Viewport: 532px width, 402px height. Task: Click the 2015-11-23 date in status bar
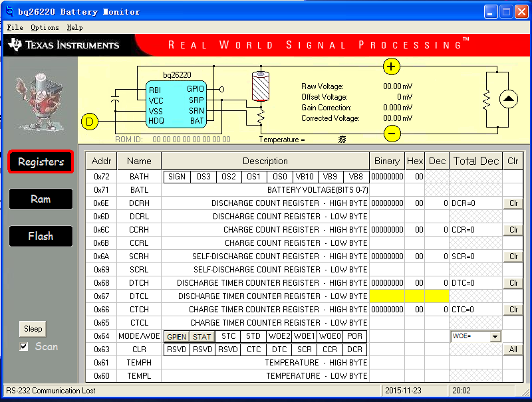click(x=403, y=391)
